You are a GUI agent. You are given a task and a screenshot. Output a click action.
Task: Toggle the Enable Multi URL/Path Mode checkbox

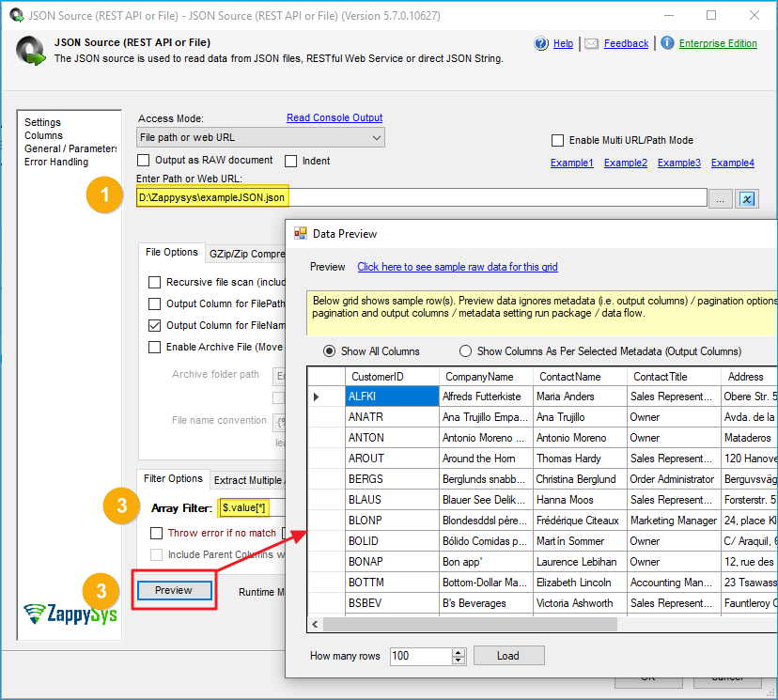[558, 141]
